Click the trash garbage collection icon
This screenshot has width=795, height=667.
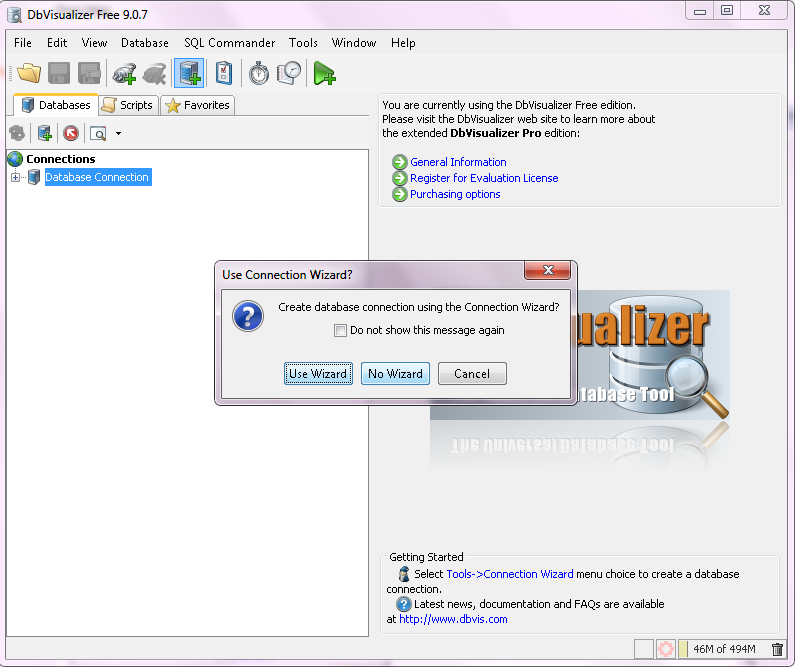(777, 649)
